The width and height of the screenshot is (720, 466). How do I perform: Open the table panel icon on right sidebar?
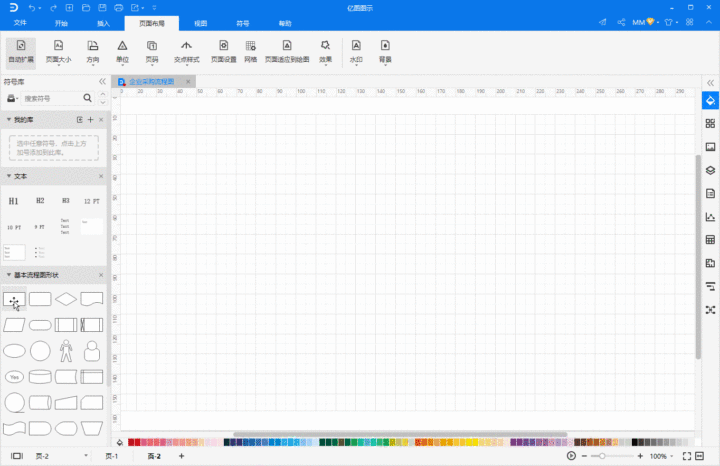click(710, 240)
